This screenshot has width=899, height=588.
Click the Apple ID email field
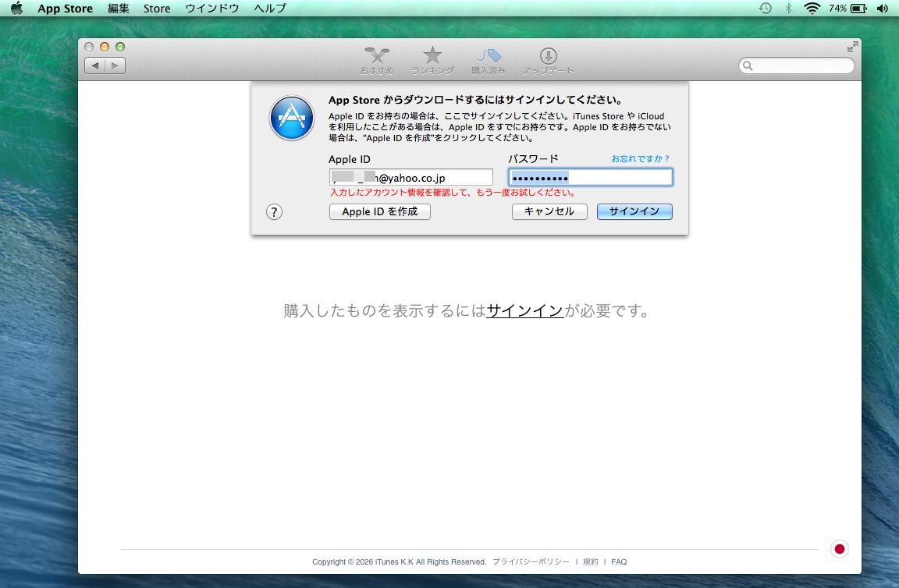point(410,178)
